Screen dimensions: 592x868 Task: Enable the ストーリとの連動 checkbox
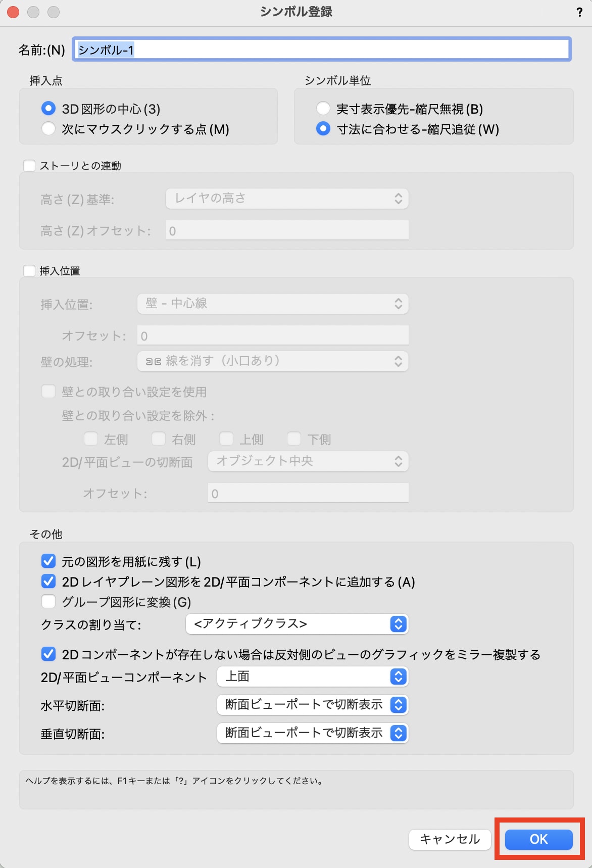[x=29, y=165]
